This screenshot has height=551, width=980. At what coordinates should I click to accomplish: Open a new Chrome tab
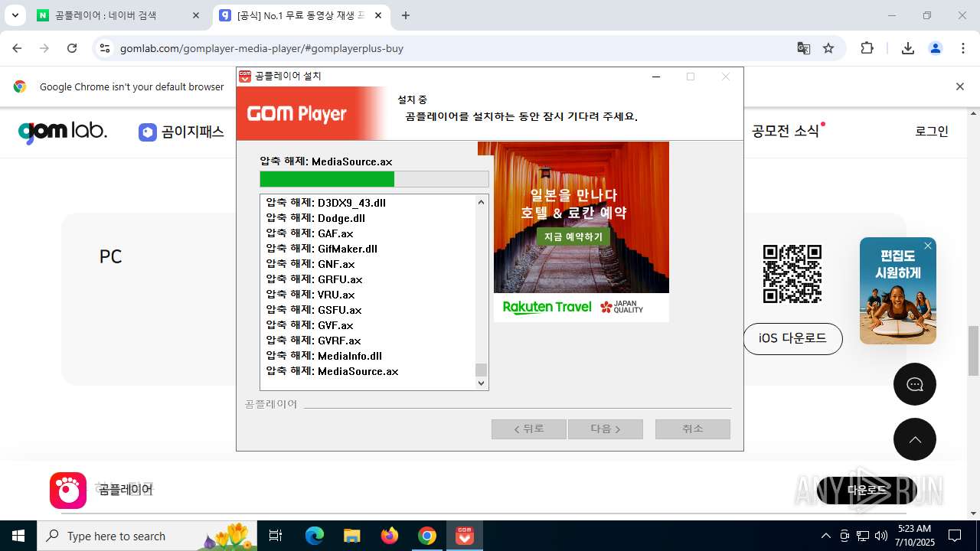click(406, 15)
